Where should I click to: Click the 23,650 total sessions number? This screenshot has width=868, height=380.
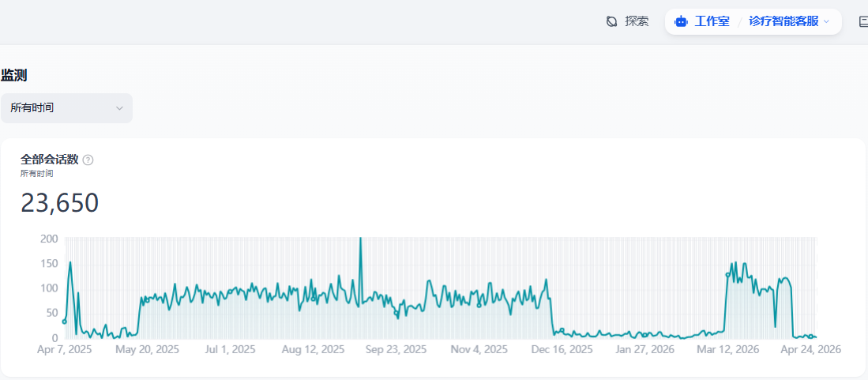pos(60,203)
